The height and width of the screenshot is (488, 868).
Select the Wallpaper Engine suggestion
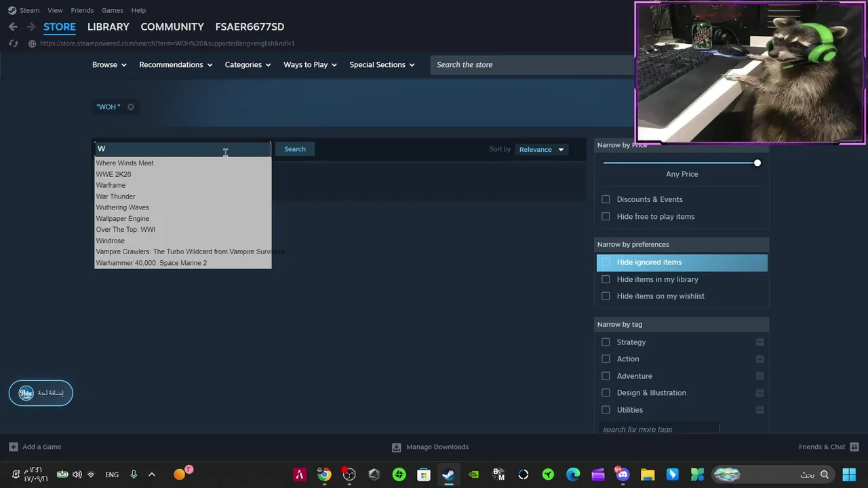click(x=123, y=218)
